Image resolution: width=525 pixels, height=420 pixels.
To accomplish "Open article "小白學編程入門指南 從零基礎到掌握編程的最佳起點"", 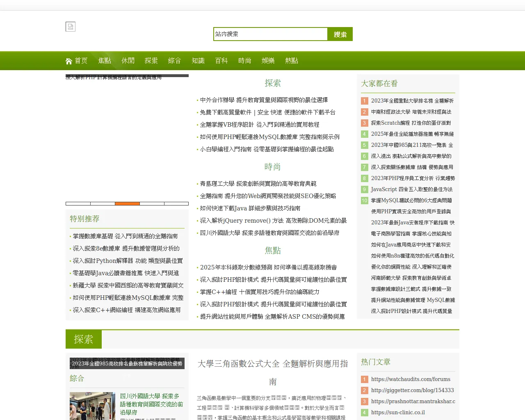I will pyautogui.click(x=267, y=149).
